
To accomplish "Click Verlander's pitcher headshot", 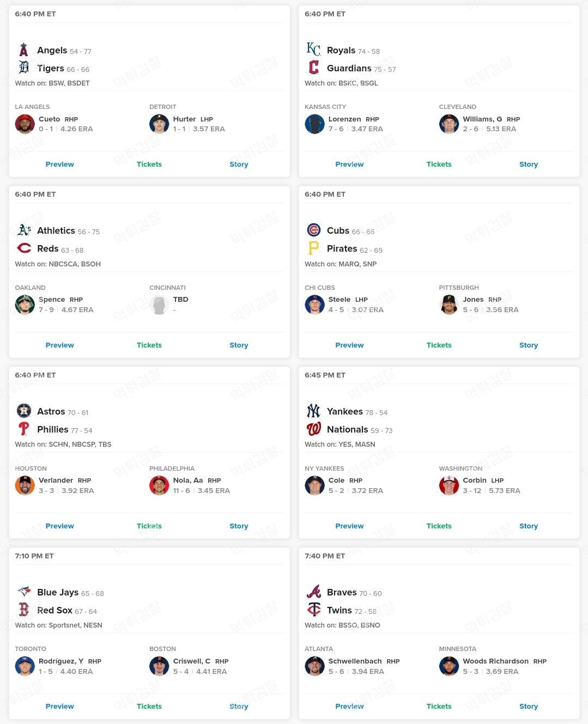I will (x=25, y=485).
